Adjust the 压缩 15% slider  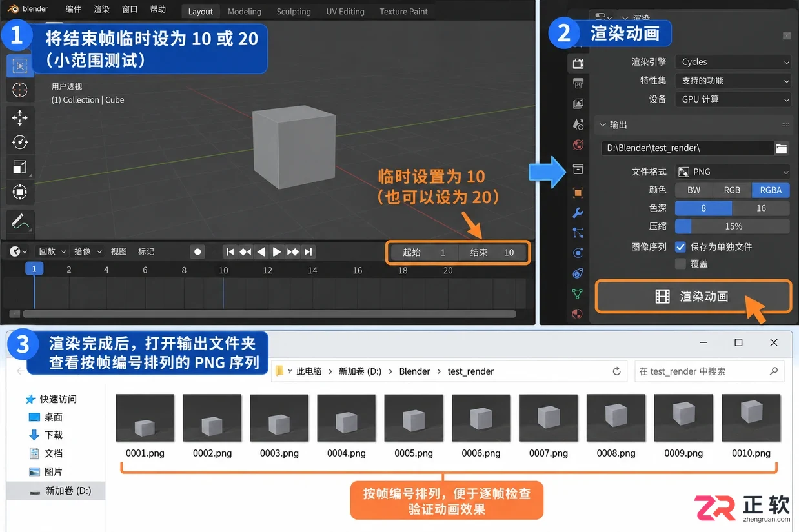tap(732, 226)
